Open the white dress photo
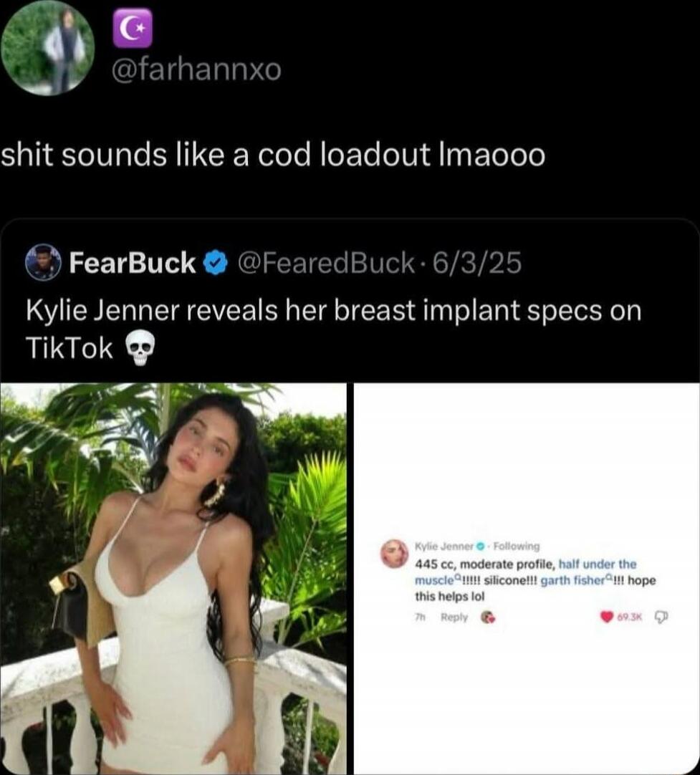 pos(173,579)
